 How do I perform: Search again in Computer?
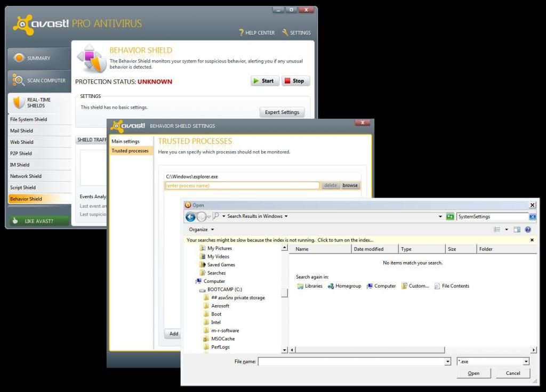click(x=381, y=286)
